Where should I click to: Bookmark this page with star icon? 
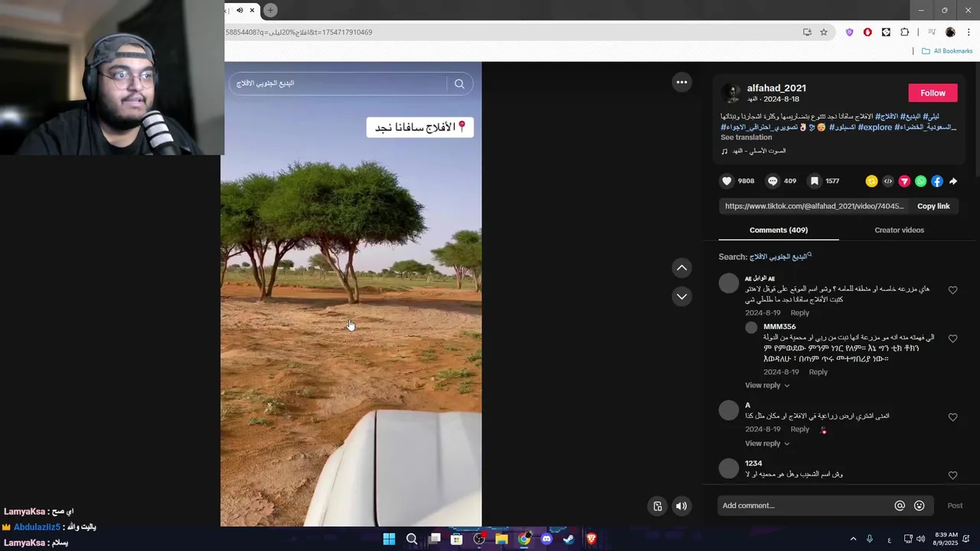824,32
